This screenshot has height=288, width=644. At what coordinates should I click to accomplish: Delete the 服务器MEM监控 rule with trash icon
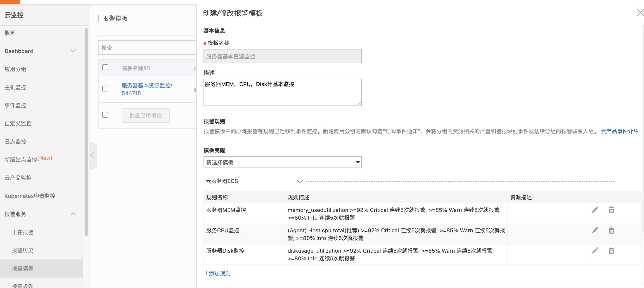611,210
